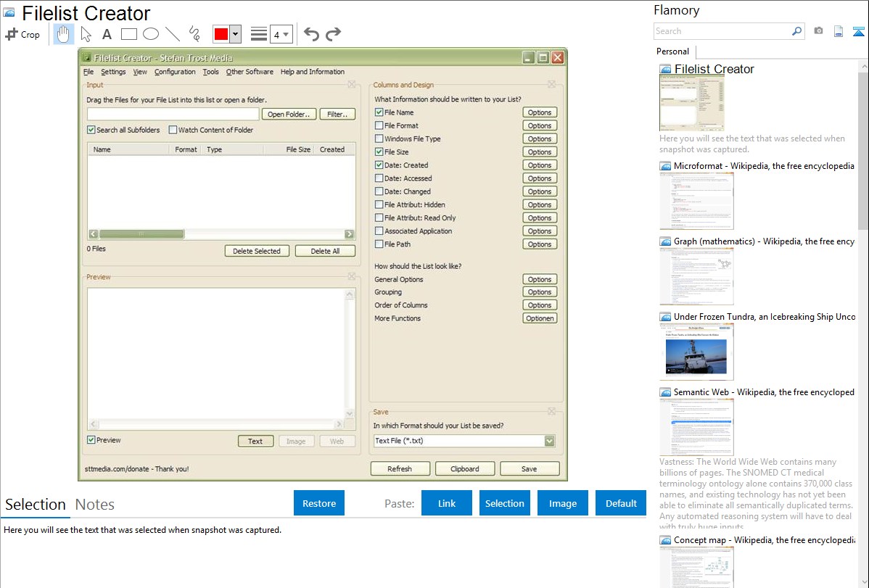Click the icon beside the Concept map snapshot title

pyautogui.click(x=665, y=540)
